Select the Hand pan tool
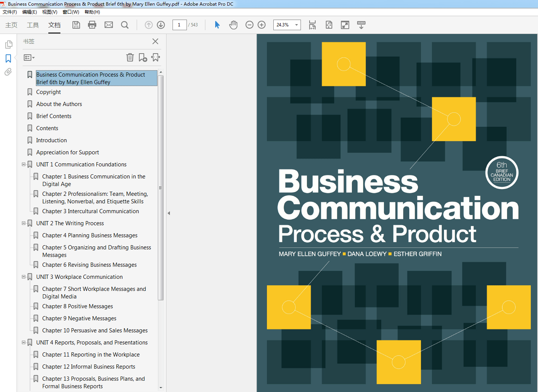The height and width of the screenshot is (392, 538). (233, 25)
